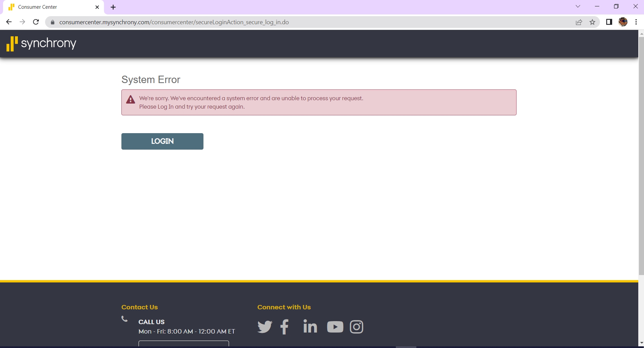Click the Synchrony logo in the header

(41, 43)
